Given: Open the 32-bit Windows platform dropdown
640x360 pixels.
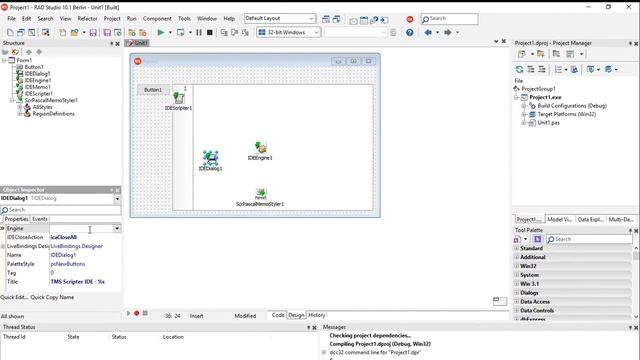Looking at the screenshot, I should click(316, 32).
